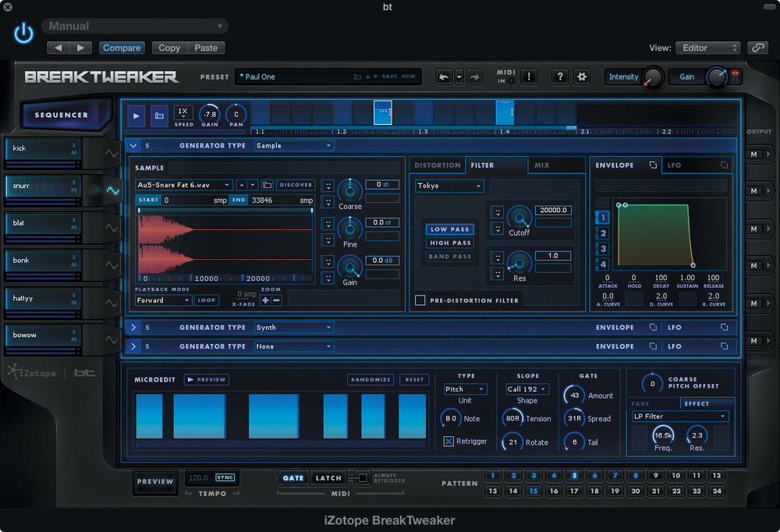The width and height of the screenshot is (780, 532).
Task: Open the help question mark icon
Action: click(559, 76)
